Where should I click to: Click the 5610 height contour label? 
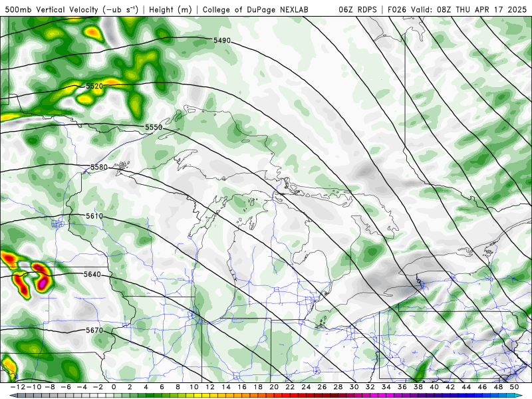(x=94, y=216)
